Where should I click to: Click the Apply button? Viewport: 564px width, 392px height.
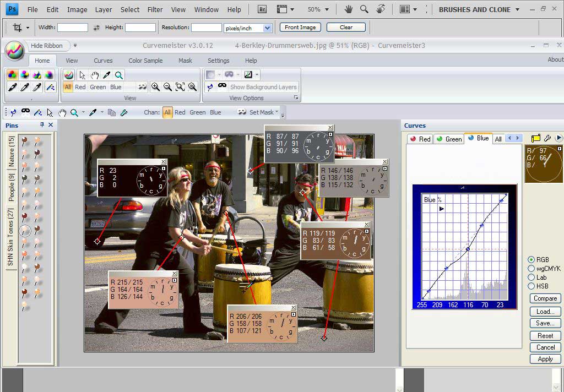pos(545,359)
